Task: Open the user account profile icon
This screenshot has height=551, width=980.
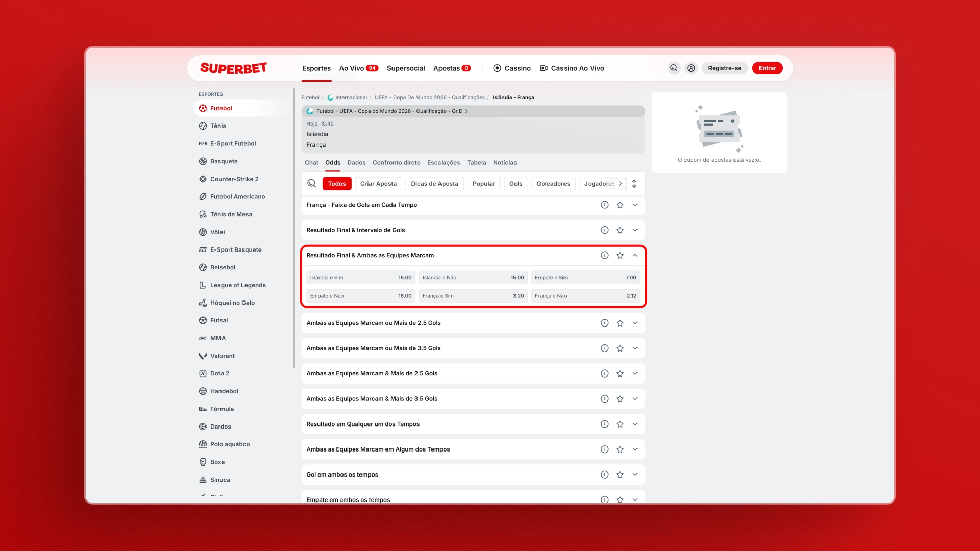Action: point(691,68)
